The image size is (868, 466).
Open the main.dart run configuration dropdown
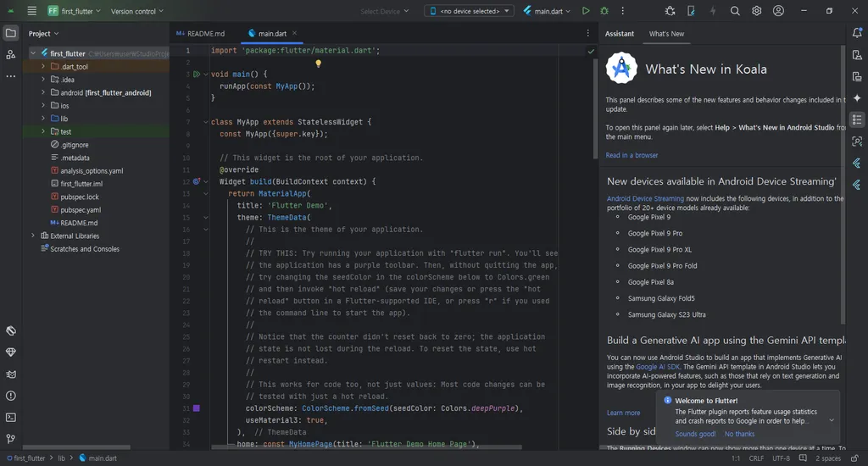click(547, 11)
